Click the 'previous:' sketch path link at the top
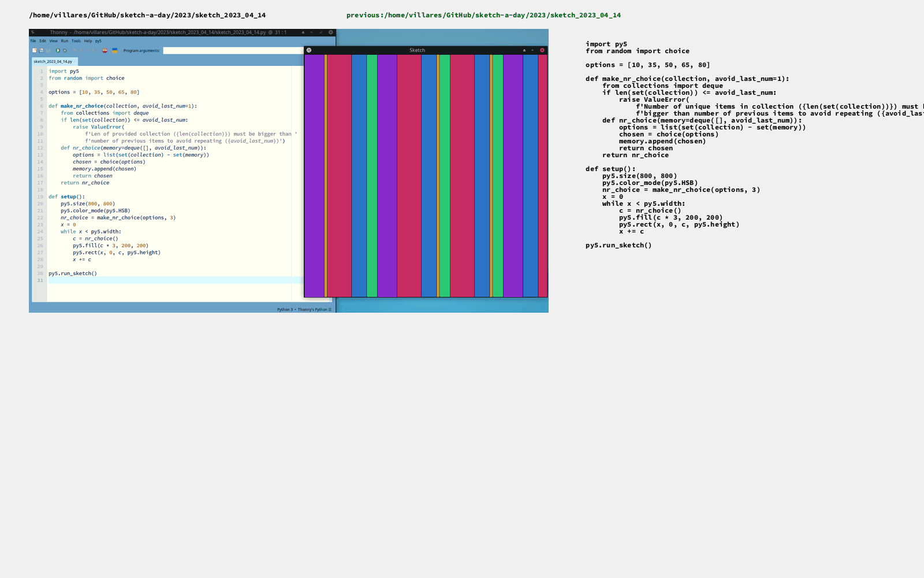This screenshot has width=924, height=578. pyautogui.click(x=483, y=15)
